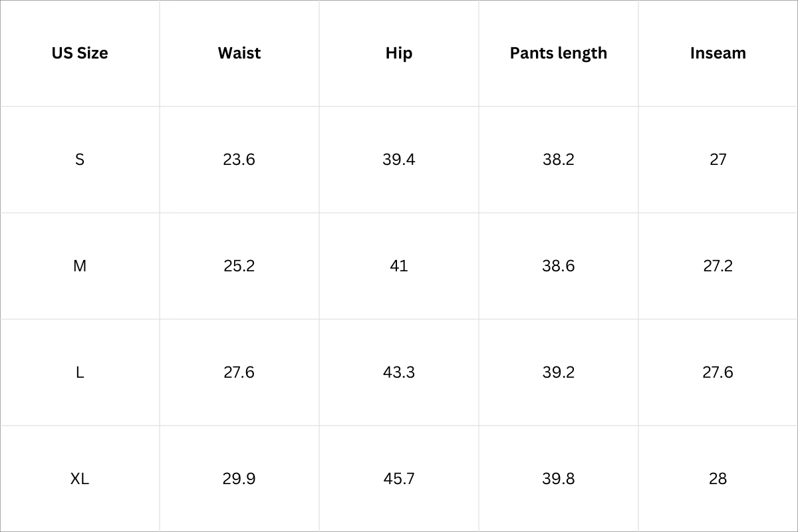Click pants length value 38.2
Image resolution: width=798 pixels, height=532 pixels.
tap(559, 160)
